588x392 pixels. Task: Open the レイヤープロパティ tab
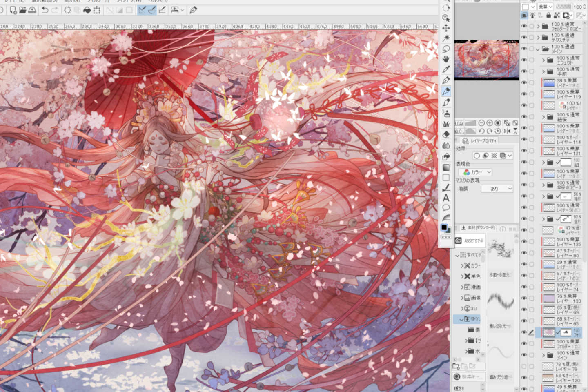pos(480,140)
